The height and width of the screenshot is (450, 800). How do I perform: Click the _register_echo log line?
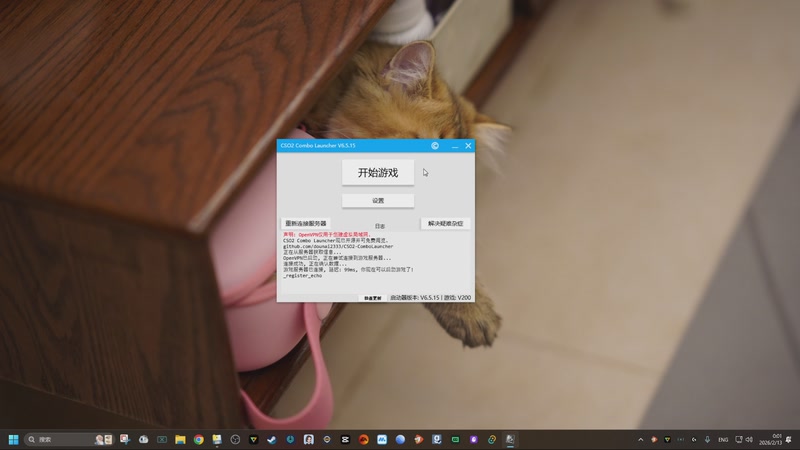[x=303, y=276]
